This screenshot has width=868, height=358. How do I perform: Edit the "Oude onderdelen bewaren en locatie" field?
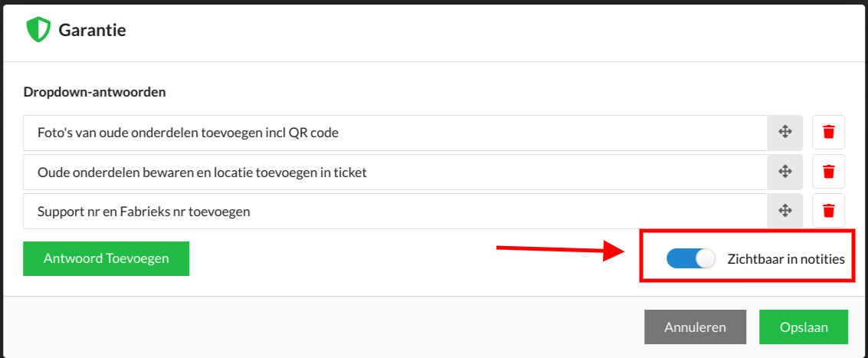[x=395, y=172]
